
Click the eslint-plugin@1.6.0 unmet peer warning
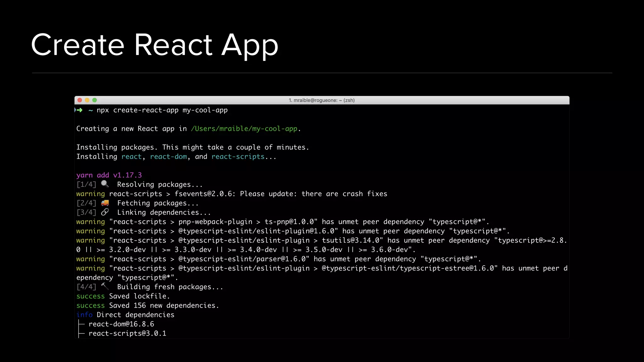pyautogui.click(x=293, y=231)
